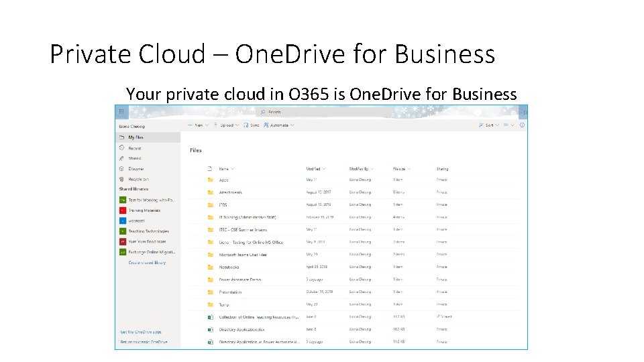Click the Recent clock icon in sidebar
The image size is (644, 362).
(121, 147)
